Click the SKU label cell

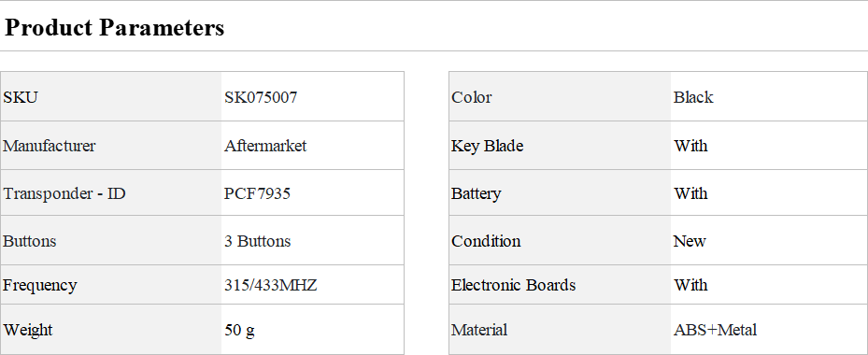click(x=110, y=96)
